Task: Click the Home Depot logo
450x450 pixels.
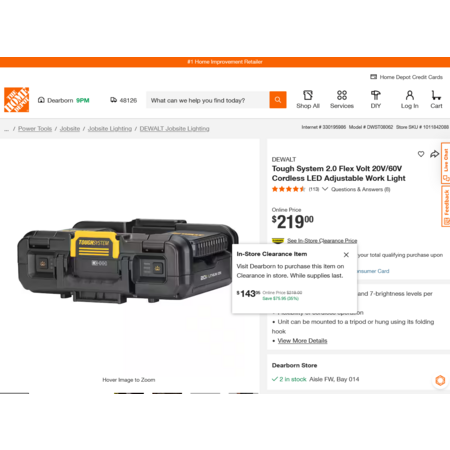Action: click(17, 100)
